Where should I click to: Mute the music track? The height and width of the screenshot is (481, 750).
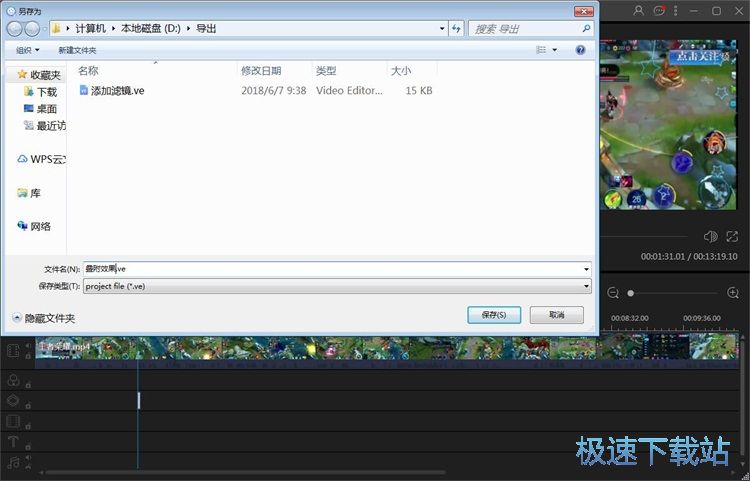tap(28, 458)
